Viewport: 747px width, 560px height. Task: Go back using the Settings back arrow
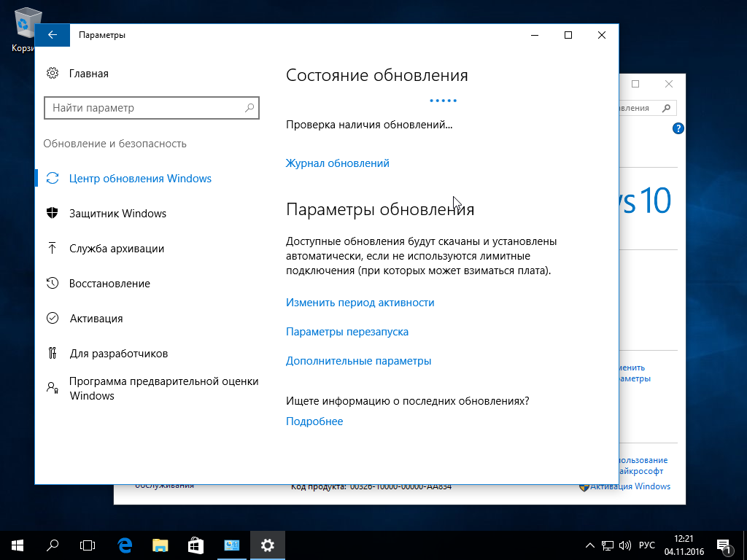[x=53, y=35]
